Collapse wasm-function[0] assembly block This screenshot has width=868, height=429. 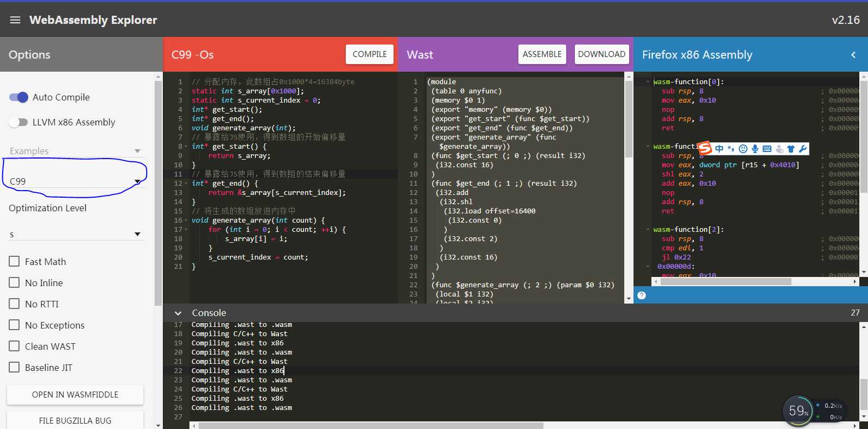(x=648, y=82)
